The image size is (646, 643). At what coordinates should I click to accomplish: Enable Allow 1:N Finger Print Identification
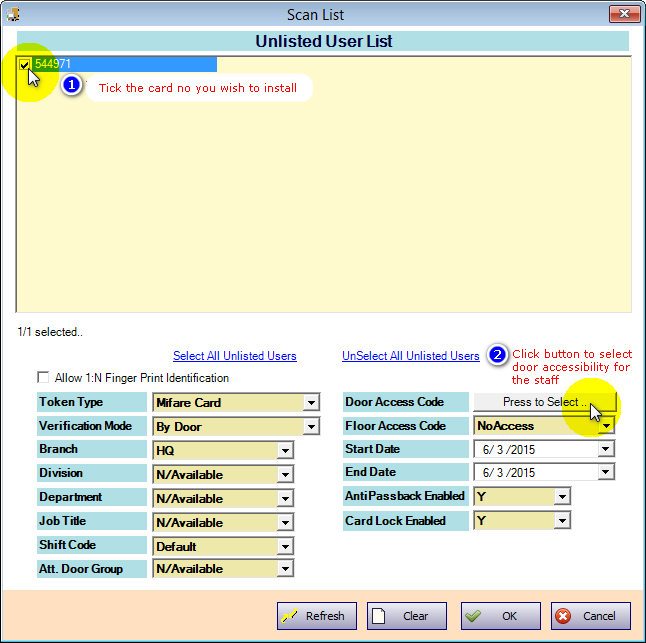click(43, 378)
